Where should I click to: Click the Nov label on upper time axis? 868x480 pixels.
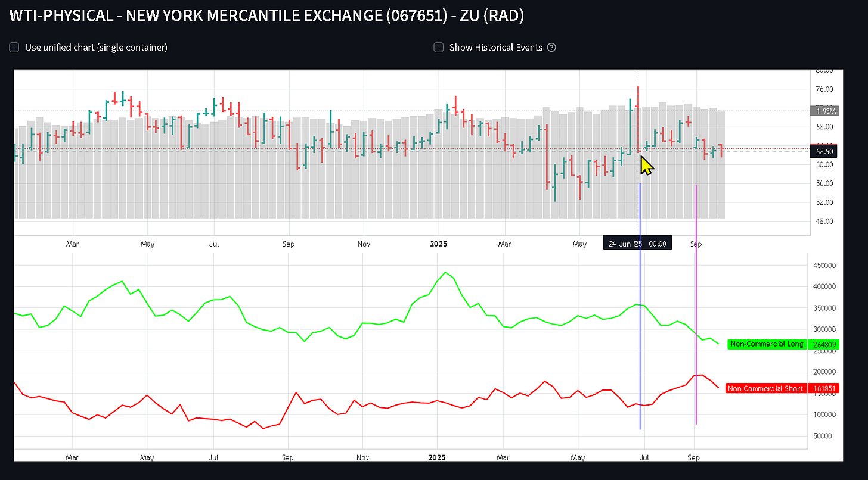coord(364,244)
